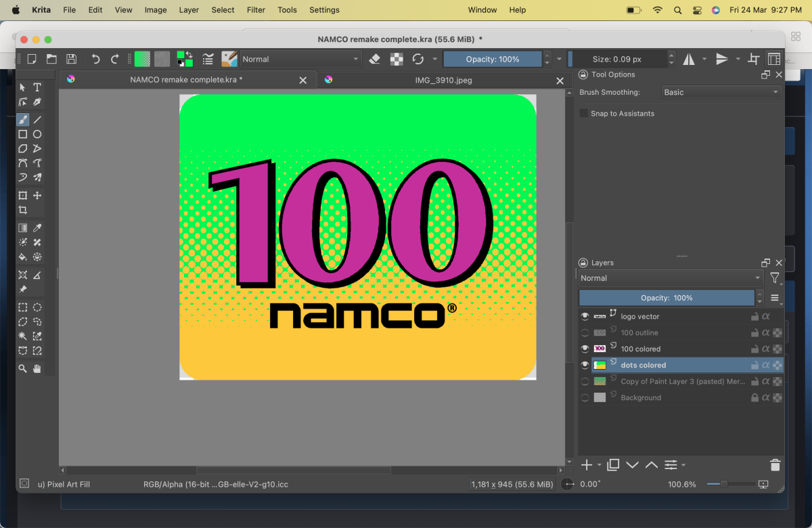The width and height of the screenshot is (812, 528).
Task: Open the brush editor settings
Action: pos(208,59)
